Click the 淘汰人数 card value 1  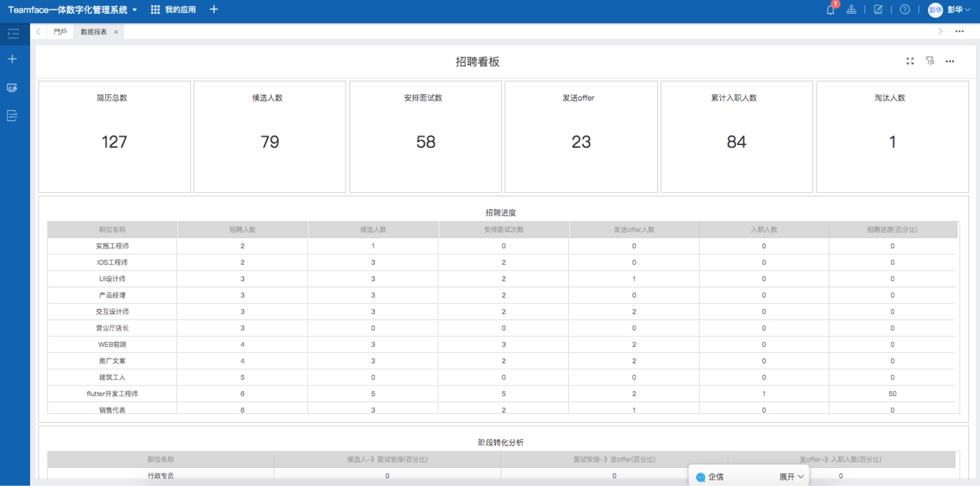click(893, 142)
